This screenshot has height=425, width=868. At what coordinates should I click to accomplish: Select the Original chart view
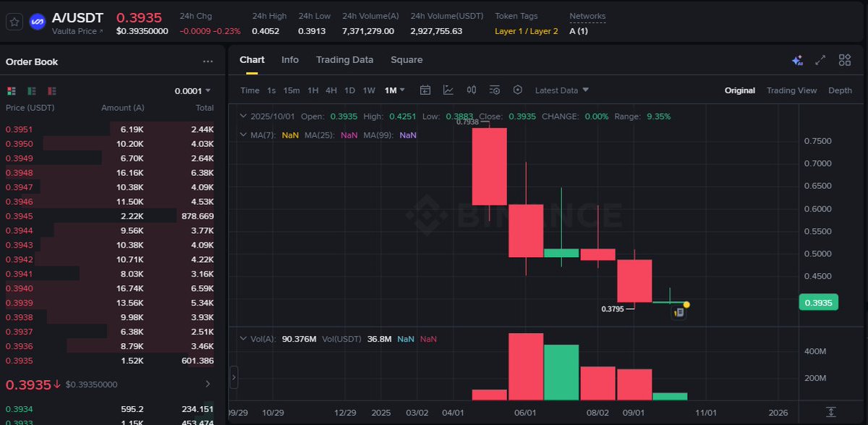pos(740,91)
